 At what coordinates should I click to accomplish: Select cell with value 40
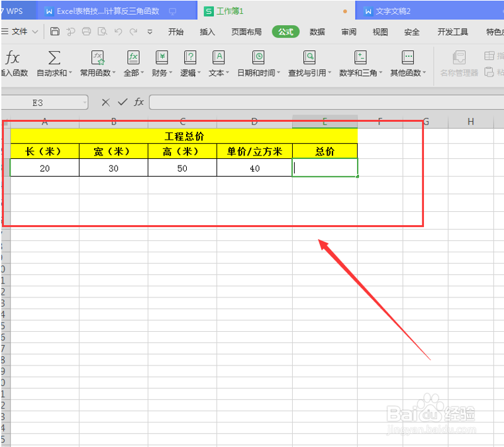point(254,168)
